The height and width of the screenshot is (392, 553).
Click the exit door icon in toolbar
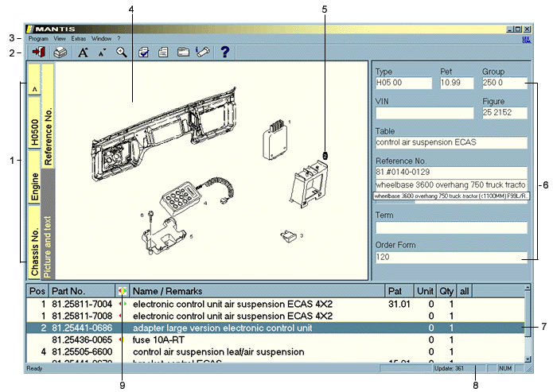(x=37, y=52)
